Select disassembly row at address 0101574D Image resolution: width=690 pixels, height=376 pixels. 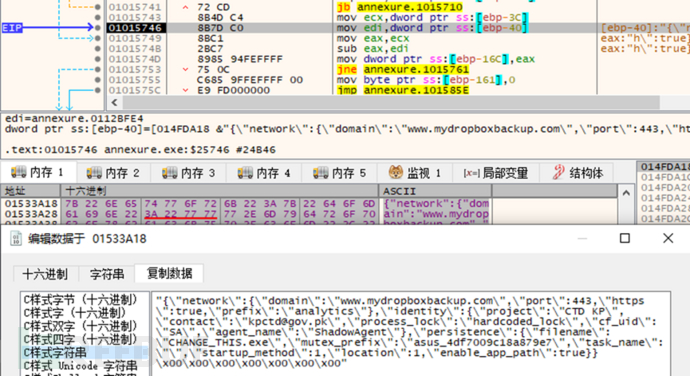coord(135,59)
